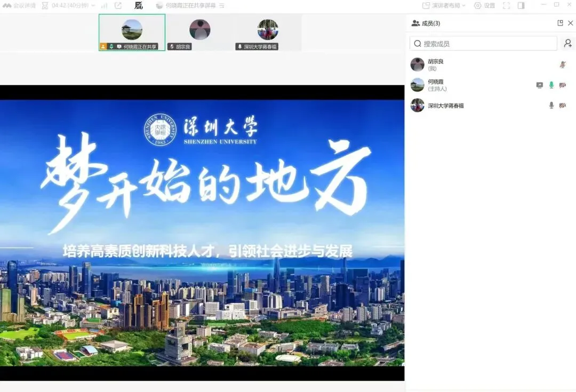Image resolution: width=576 pixels, height=392 pixels.
Task: Open 会议详情 meeting details
Action: pos(25,5)
